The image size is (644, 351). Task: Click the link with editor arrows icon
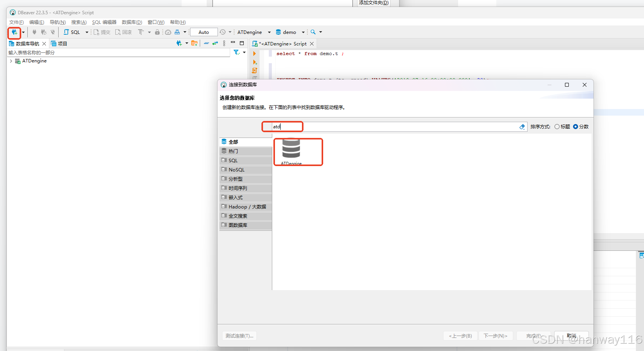(x=215, y=44)
